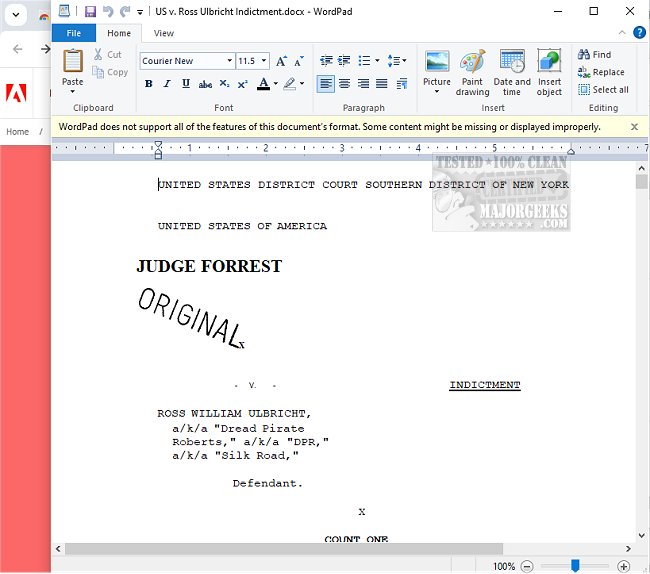Viewport: 650px width, 574px height.
Task: Click the Copy button
Action: click(x=110, y=72)
